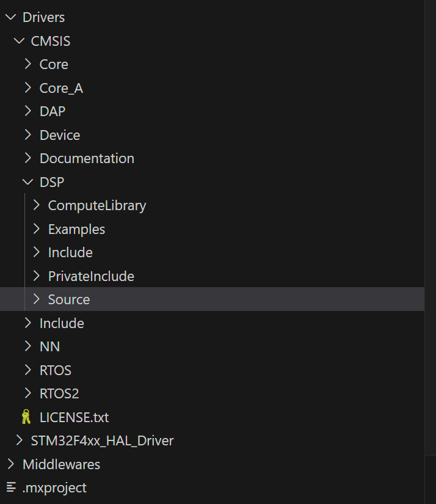Open the NN folder
Image resolution: width=436 pixels, height=504 pixels.
tap(50, 346)
